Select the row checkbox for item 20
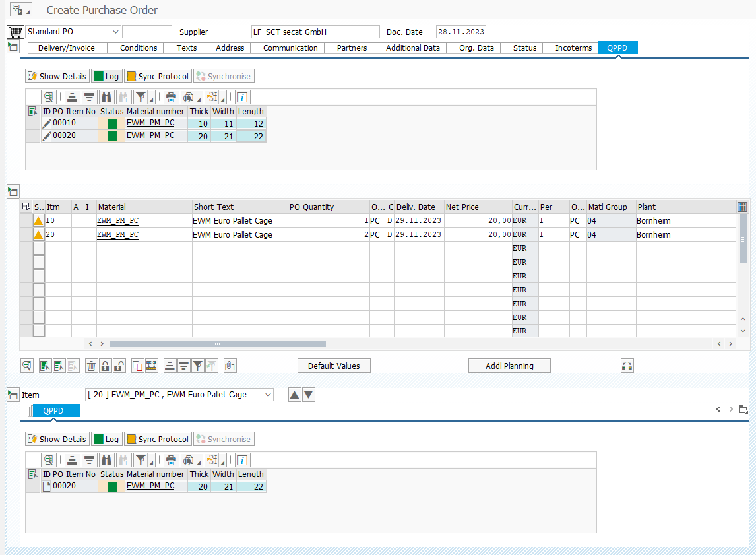Screen dimensions: 756x555 (x=39, y=234)
